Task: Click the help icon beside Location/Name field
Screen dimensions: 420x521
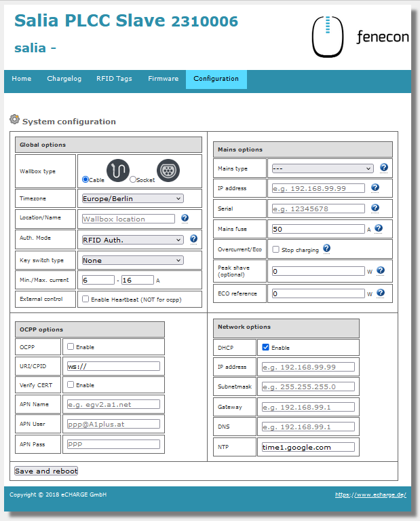Action: coord(185,218)
